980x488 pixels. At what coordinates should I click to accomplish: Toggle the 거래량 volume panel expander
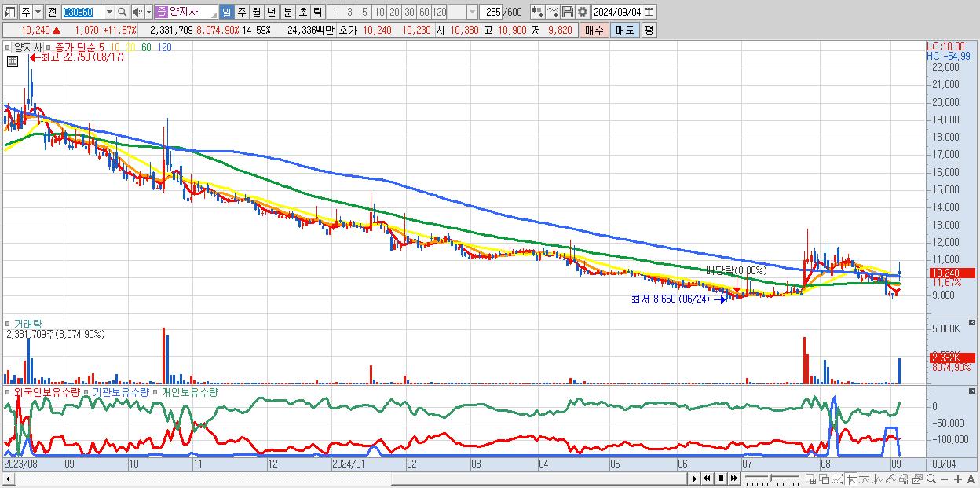point(9,323)
